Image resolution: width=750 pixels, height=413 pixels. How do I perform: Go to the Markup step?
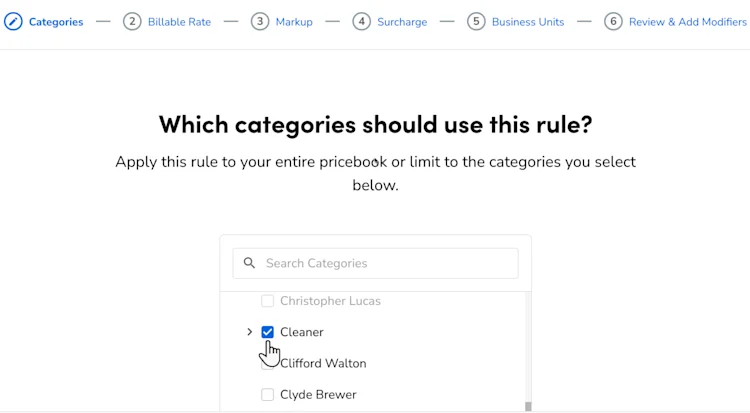(x=294, y=22)
